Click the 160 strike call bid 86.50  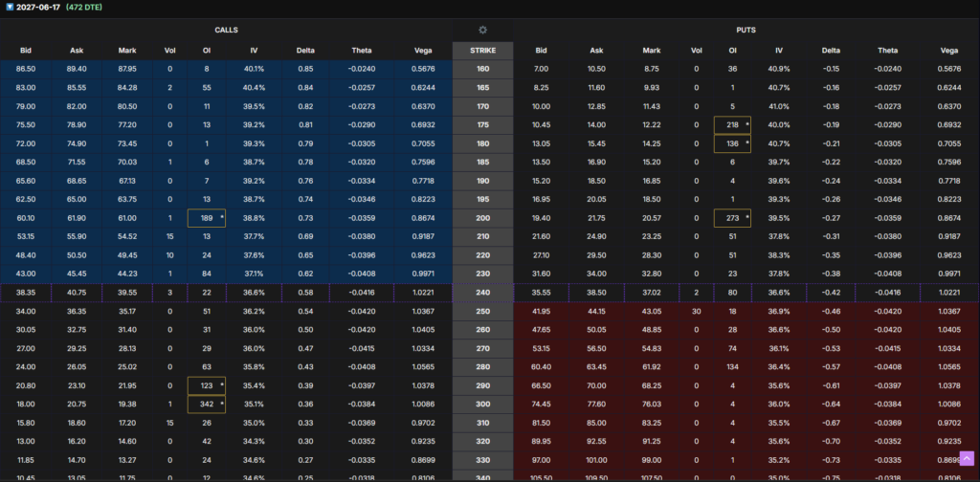pos(26,69)
